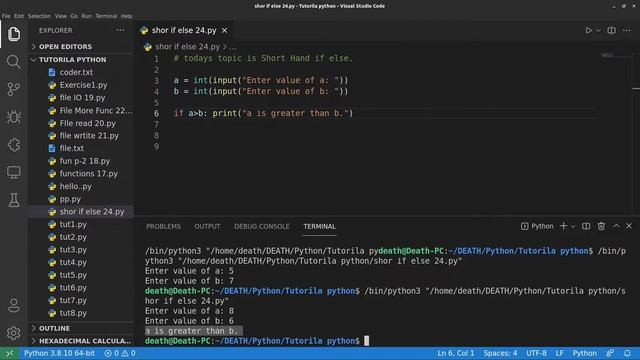
Task: Open Extensions view
Action: pos(13,145)
